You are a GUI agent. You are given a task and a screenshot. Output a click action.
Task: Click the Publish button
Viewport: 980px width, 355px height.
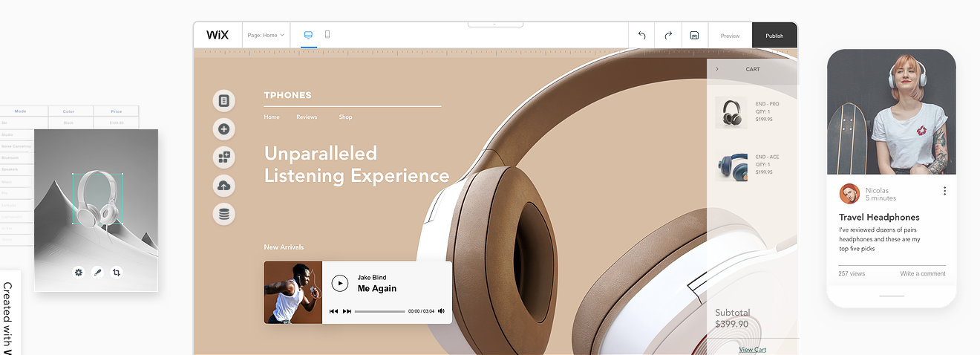pyautogui.click(x=774, y=36)
